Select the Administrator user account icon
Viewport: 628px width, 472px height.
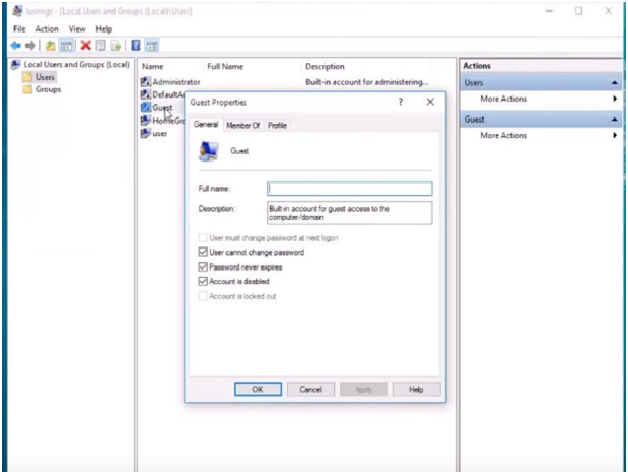pos(147,81)
